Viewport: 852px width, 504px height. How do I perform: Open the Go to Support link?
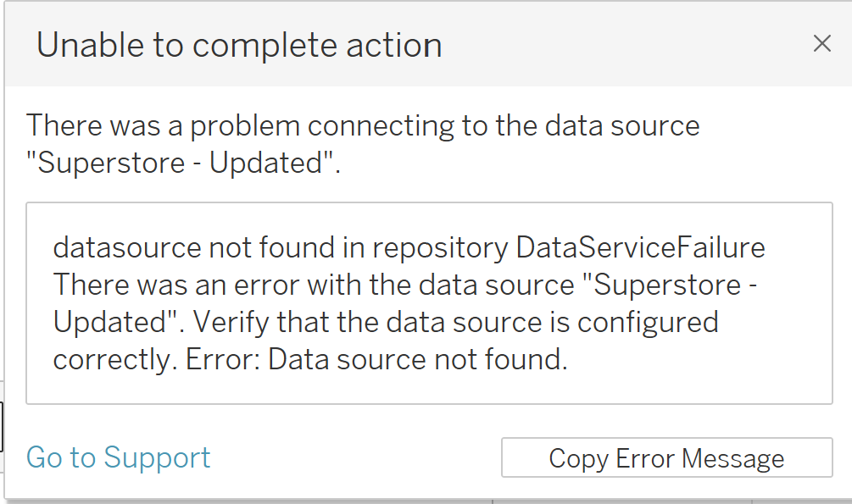click(x=119, y=457)
